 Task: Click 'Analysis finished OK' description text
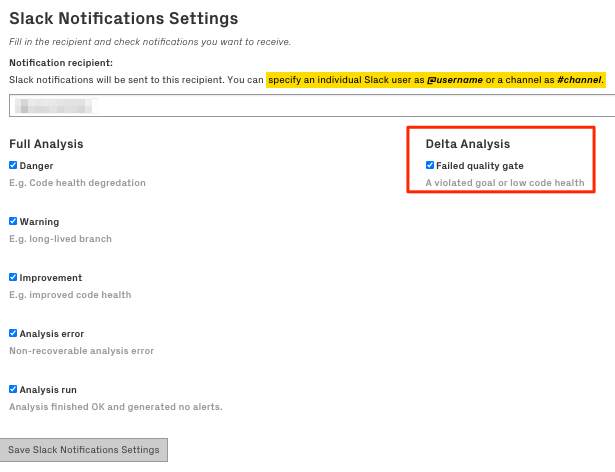point(115,407)
